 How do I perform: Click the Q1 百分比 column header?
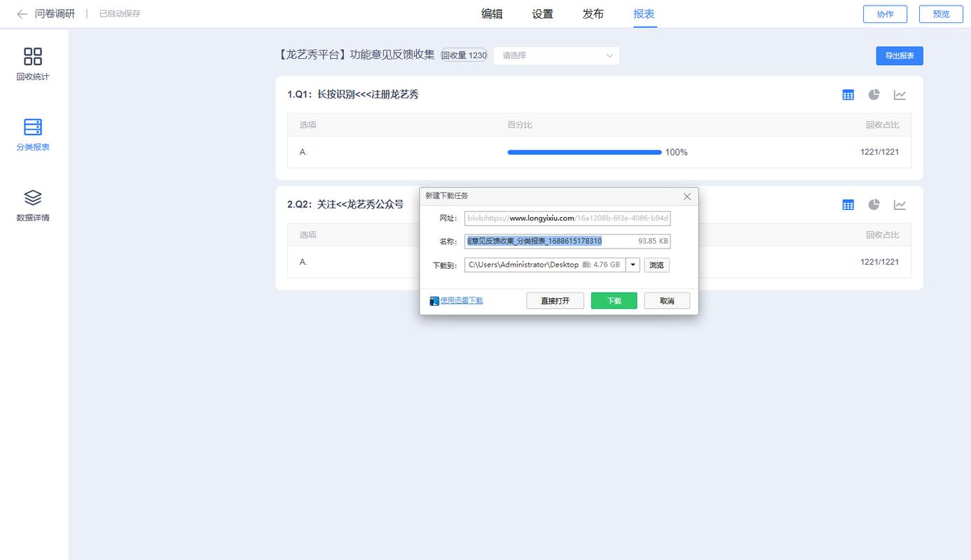coord(520,125)
